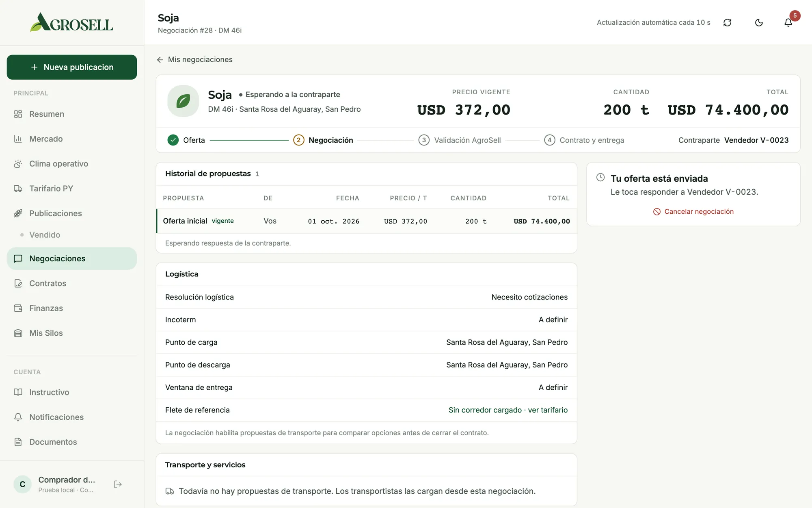This screenshot has height=508, width=812.
Task: Click the Comprador user avatar C
Action: coord(22,484)
